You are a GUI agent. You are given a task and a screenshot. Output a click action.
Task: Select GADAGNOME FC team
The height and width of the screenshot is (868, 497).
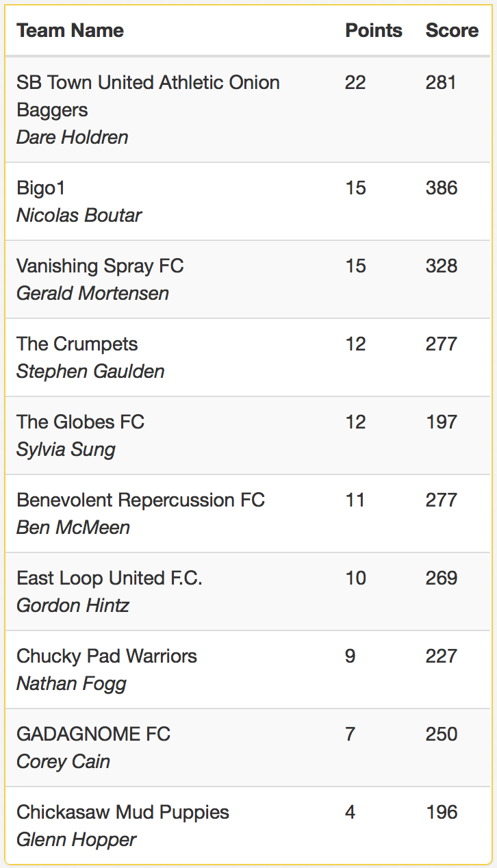click(x=93, y=735)
